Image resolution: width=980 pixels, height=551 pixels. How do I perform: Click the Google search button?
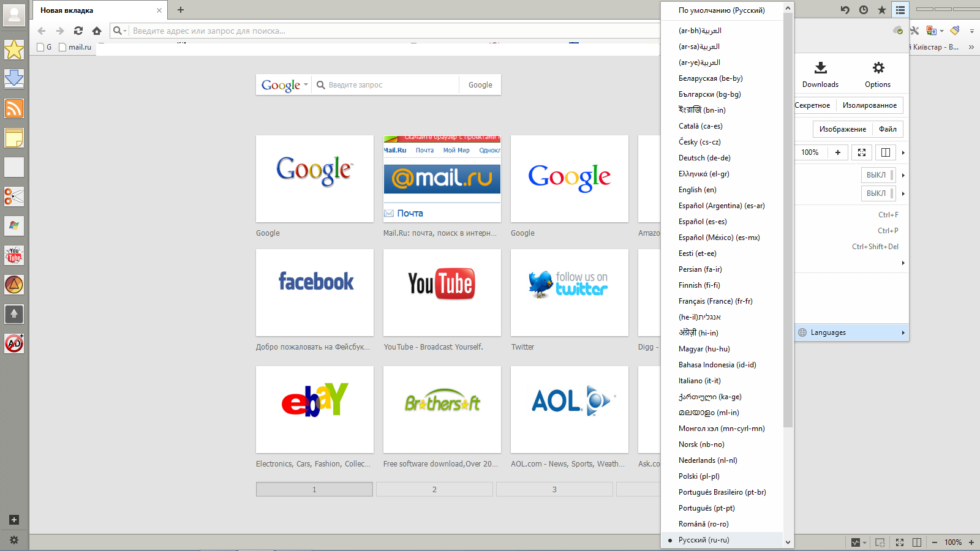click(480, 85)
